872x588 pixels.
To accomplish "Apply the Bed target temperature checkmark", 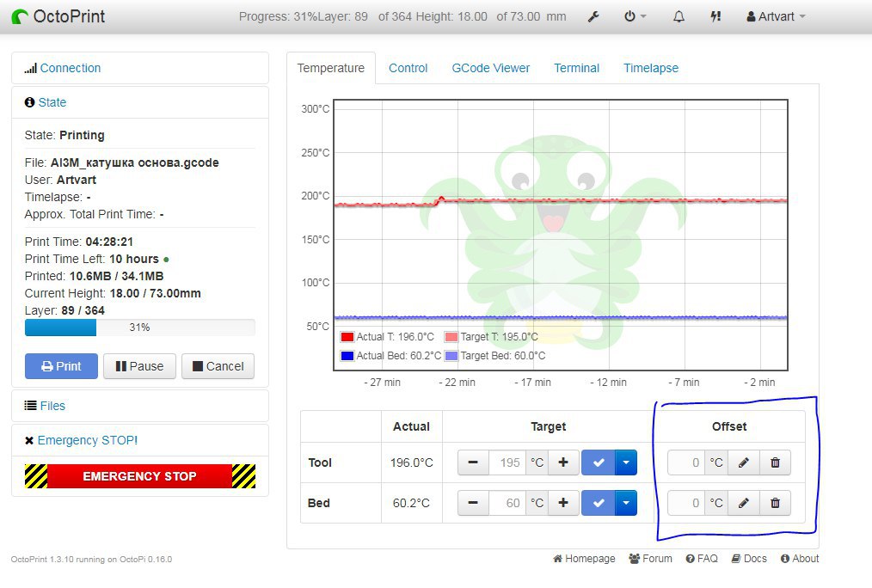I will pos(599,503).
